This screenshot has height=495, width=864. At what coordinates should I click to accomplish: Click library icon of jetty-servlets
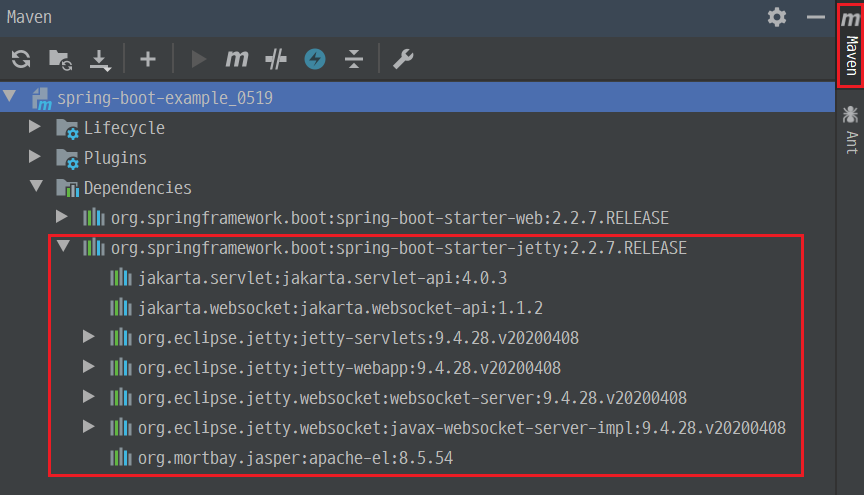121,337
